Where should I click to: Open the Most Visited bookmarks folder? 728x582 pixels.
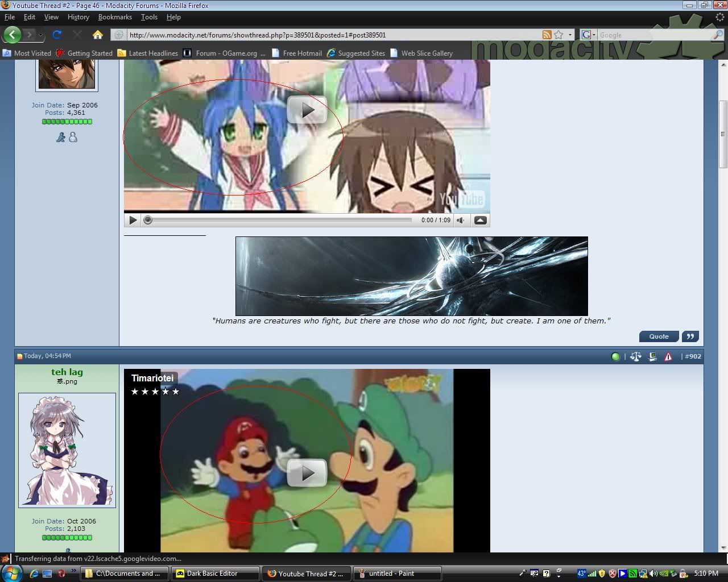tap(27, 53)
